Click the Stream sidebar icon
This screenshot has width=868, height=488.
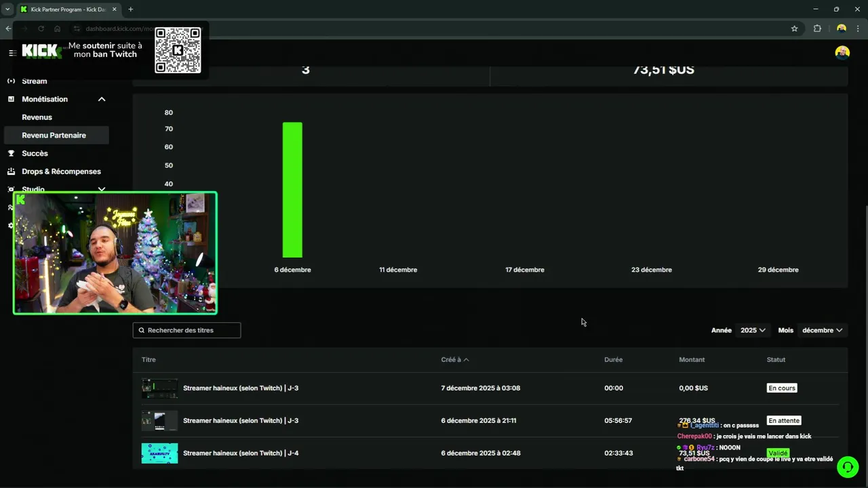click(x=11, y=81)
